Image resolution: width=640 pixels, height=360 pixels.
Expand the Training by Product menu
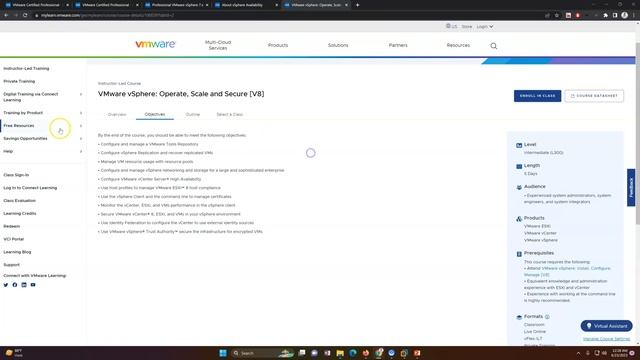81,113
